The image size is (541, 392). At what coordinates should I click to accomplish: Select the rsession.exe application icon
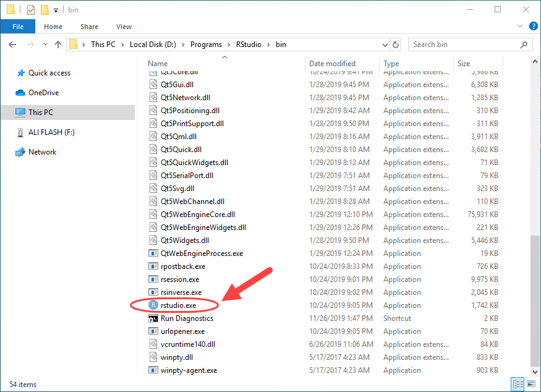pyautogui.click(x=153, y=279)
